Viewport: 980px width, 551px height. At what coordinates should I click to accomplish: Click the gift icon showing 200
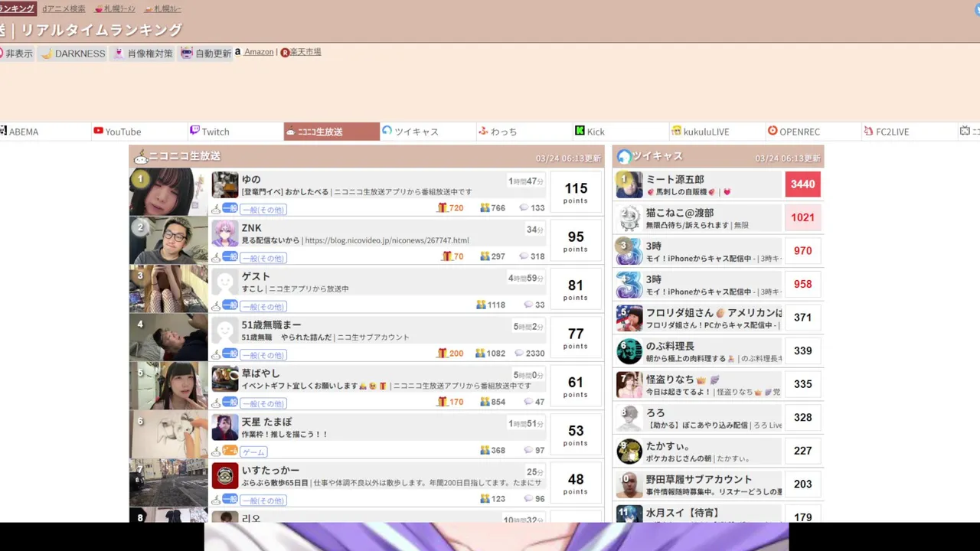coord(442,353)
